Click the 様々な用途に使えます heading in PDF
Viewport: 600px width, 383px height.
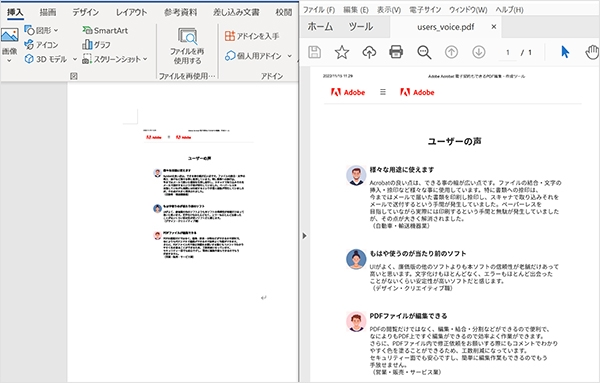[x=402, y=169]
